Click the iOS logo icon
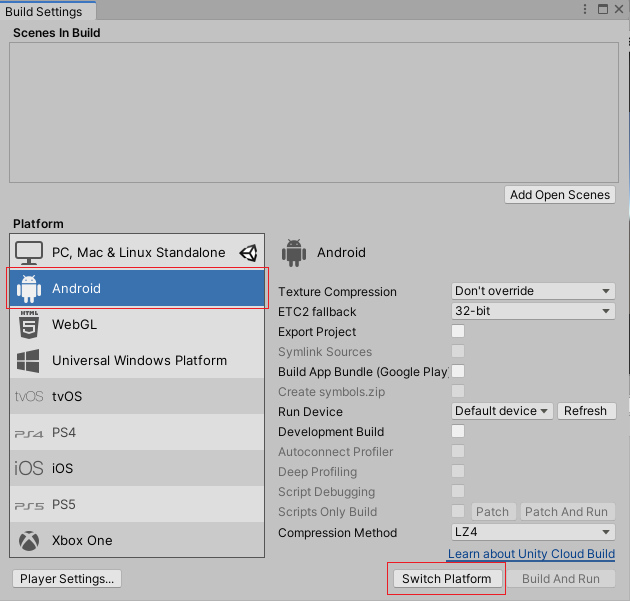 [29, 468]
